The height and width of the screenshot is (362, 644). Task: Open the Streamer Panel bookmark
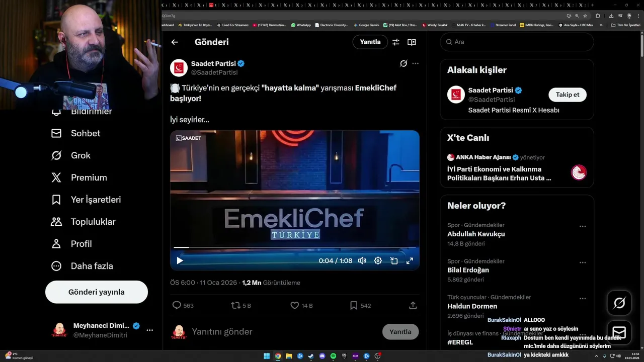click(x=503, y=25)
